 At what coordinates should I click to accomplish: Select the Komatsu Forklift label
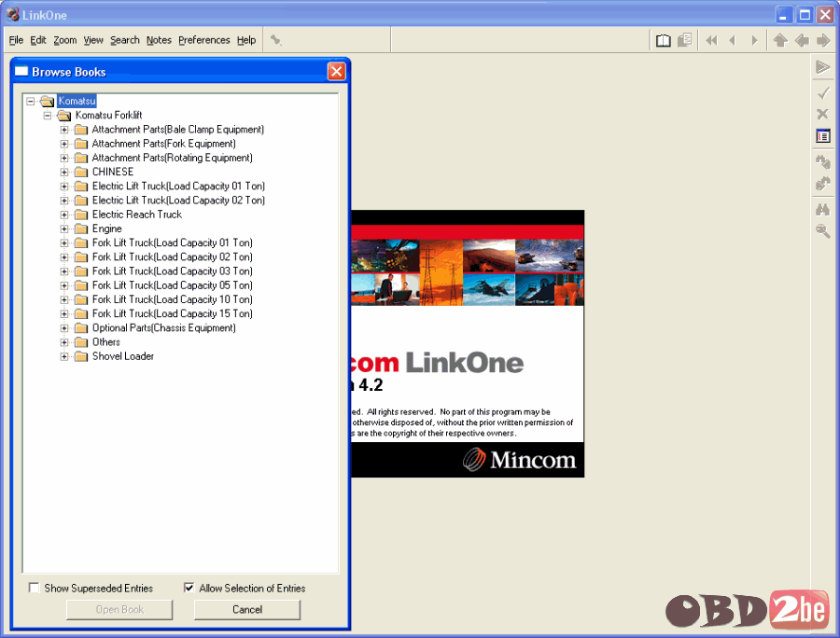pyautogui.click(x=109, y=115)
